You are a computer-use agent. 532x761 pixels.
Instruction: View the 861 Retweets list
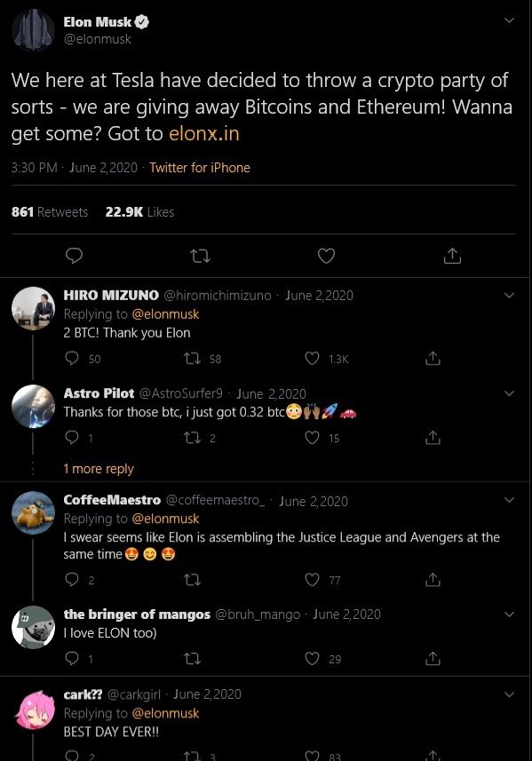click(50, 212)
